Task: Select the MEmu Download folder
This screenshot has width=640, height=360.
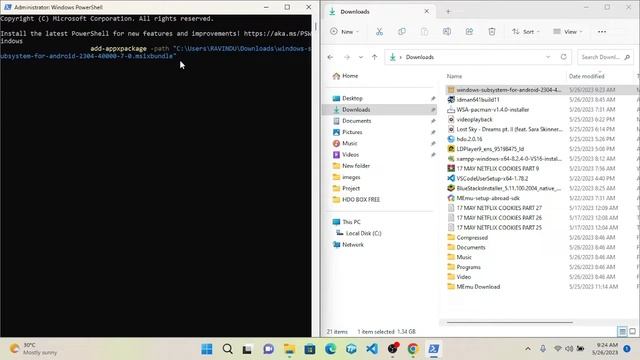Action: [478, 287]
